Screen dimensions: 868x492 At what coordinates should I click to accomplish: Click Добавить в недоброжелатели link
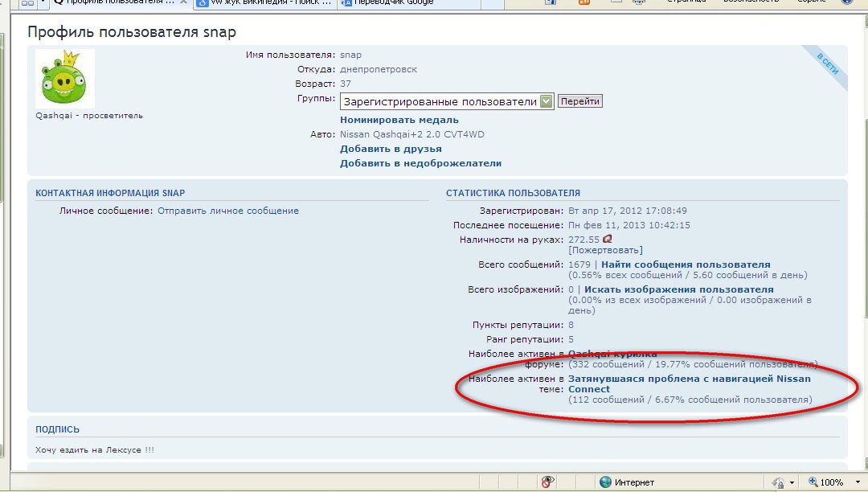point(420,163)
